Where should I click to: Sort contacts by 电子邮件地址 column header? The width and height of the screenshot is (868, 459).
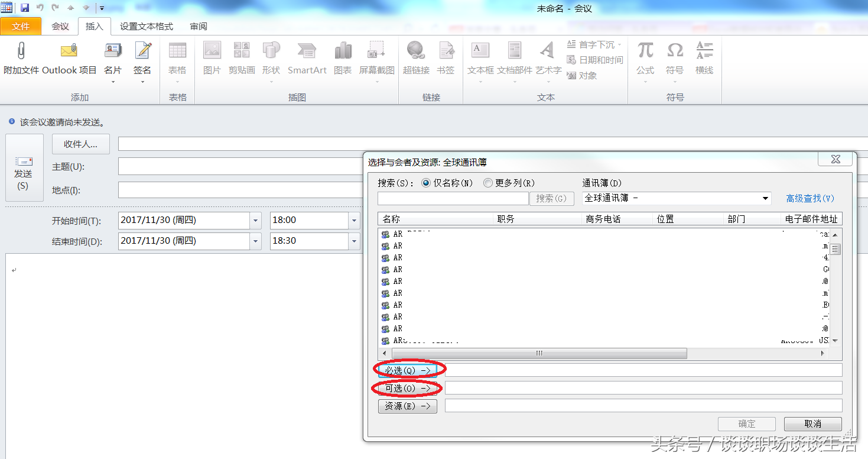coord(811,219)
